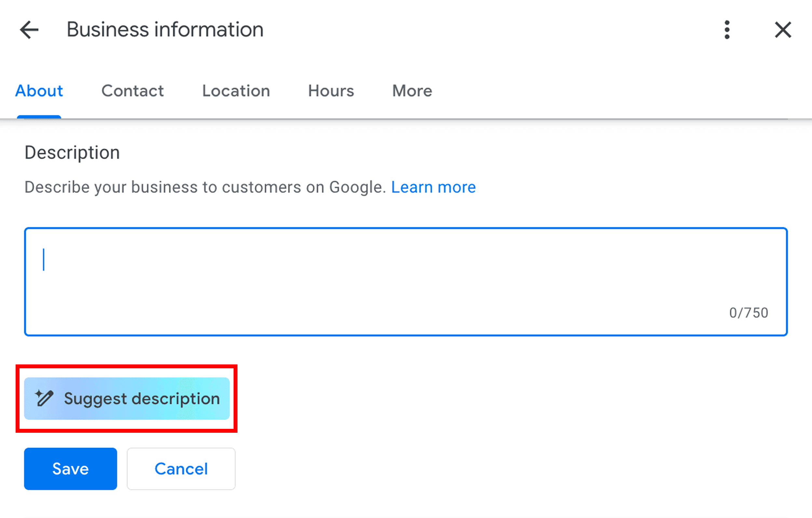The width and height of the screenshot is (812, 518).
Task: Click the Description section heading
Action: coord(72,152)
